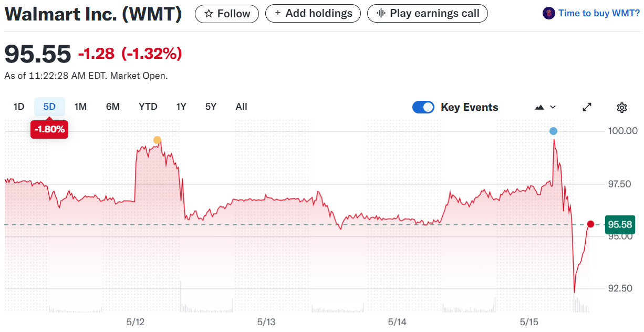The width and height of the screenshot is (644, 332).
Task: Click Add holdings button
Action: [x=313, y=13]
